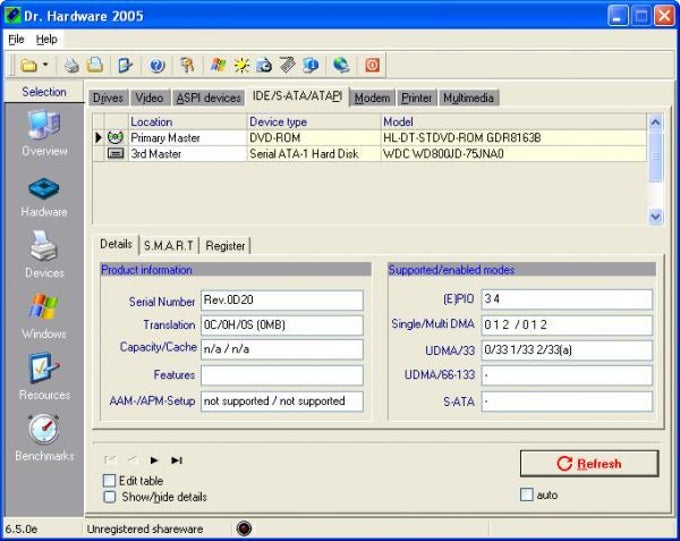
Task: Switch to the Multimedia tab
Action: tap(468, 98)
